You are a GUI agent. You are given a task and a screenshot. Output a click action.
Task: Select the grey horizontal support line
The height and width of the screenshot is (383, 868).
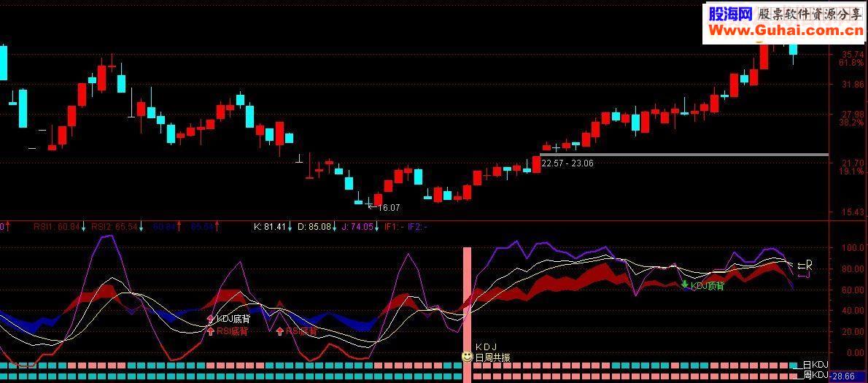point(684,155)
